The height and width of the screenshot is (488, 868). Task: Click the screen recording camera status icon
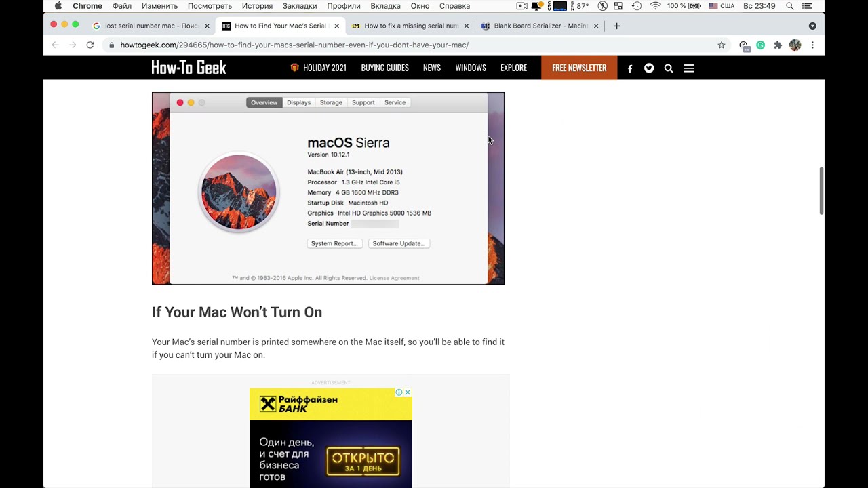point(521,6)
